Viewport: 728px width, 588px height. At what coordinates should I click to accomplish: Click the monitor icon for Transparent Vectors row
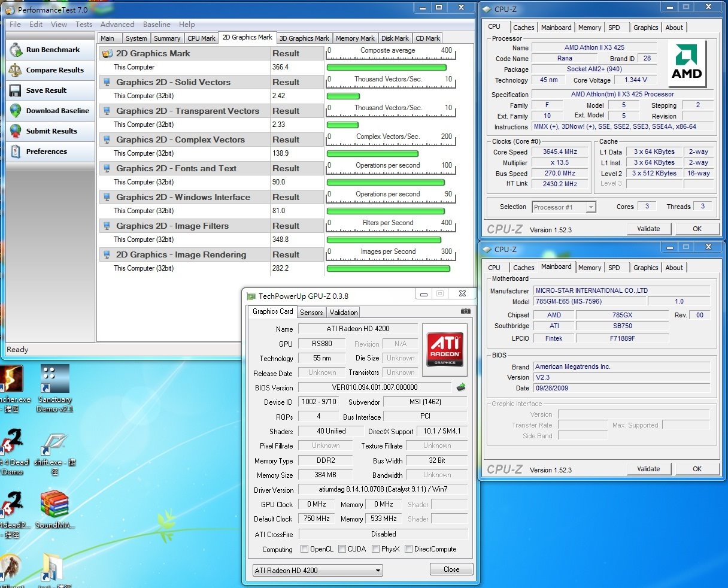pyautogui.click(x=107, y=111)
